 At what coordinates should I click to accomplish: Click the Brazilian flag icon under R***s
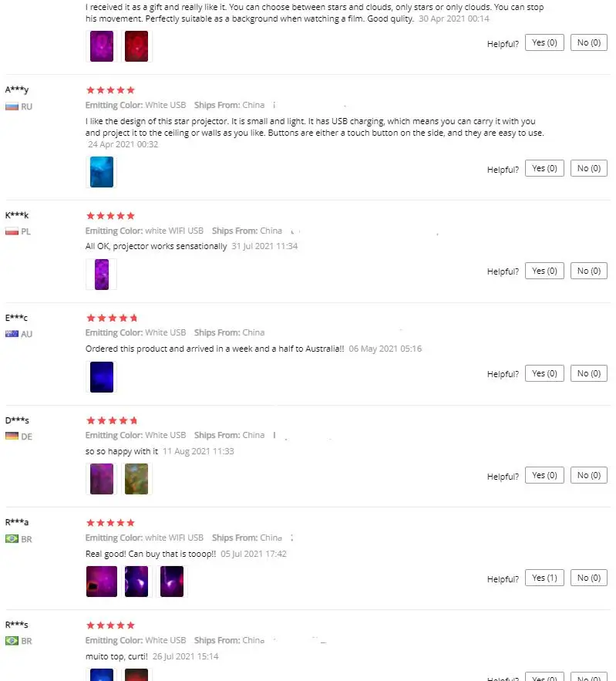[x=12, y=641]
